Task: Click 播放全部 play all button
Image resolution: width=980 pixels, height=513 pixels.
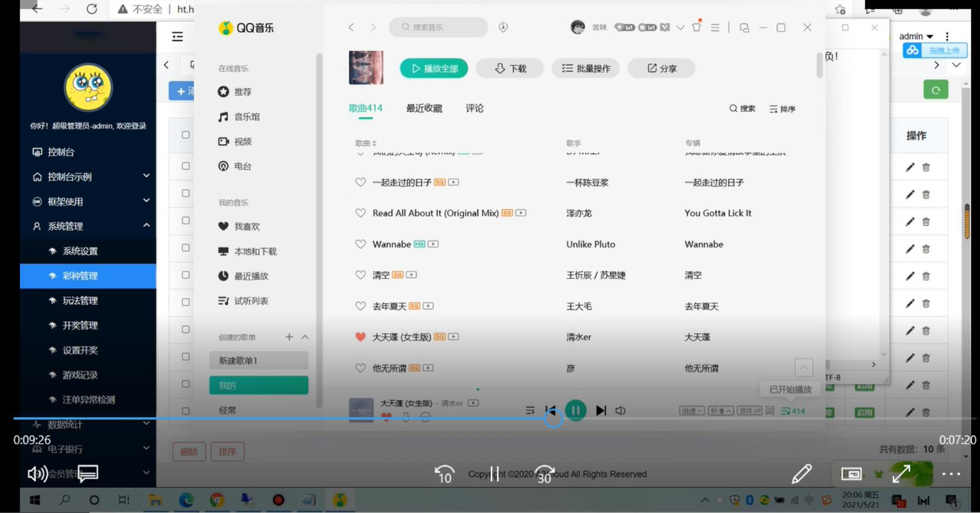Action: click(x=434, y=69)
